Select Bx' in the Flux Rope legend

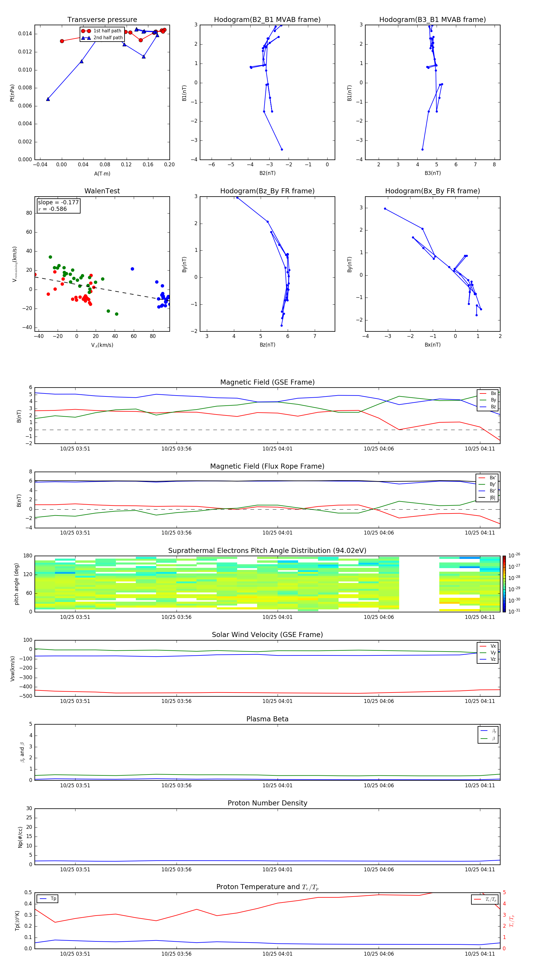487,478
